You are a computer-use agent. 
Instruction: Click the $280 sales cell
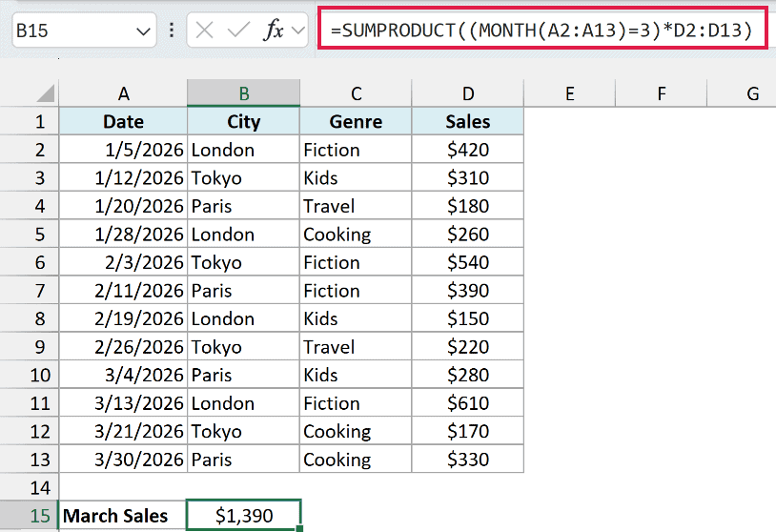(468, 375)
